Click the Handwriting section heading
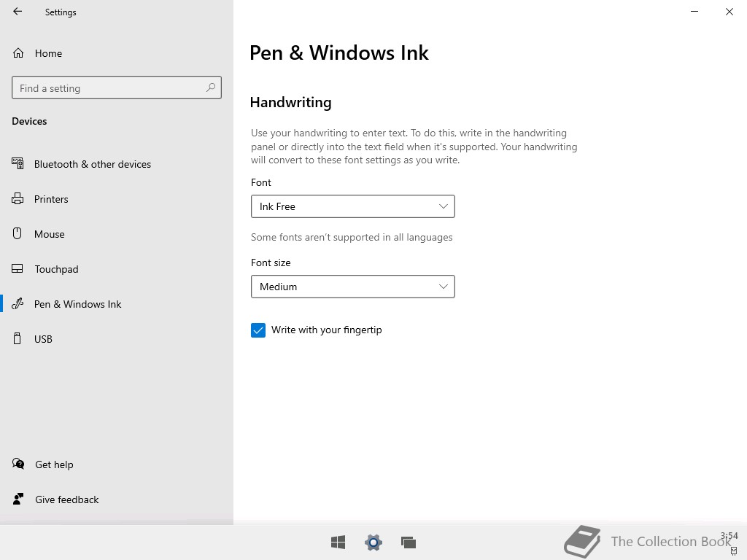Screen dimensions: 747x560 tap(290, 102)
